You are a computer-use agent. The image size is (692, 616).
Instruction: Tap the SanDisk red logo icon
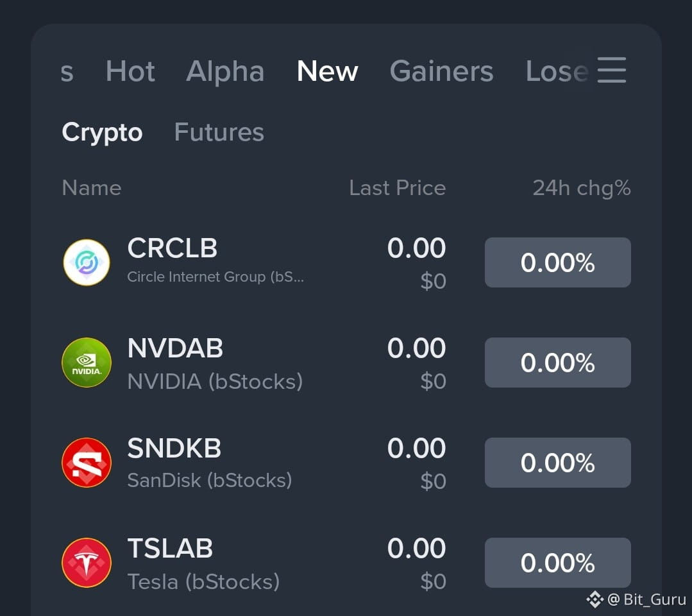[x=87, y=463]
